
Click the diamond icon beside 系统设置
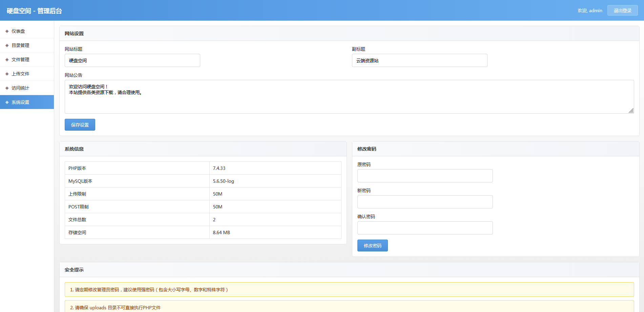(x=7, y=102)
